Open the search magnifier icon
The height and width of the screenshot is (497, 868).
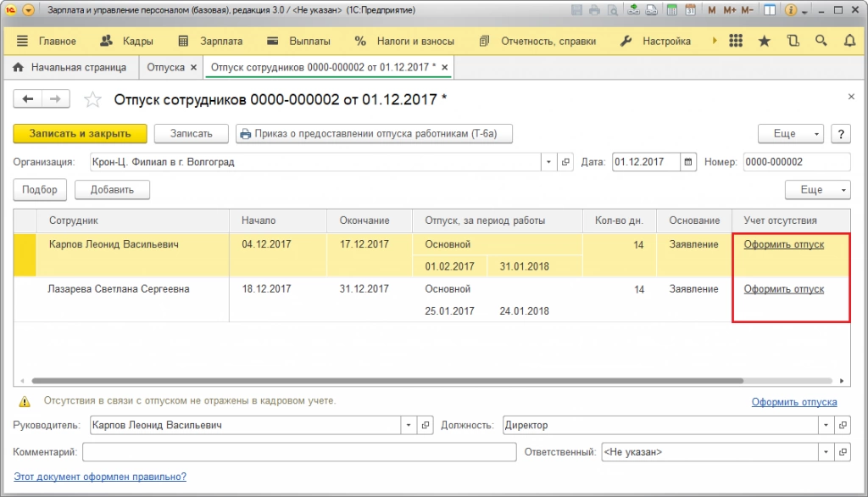click(821, 41)
